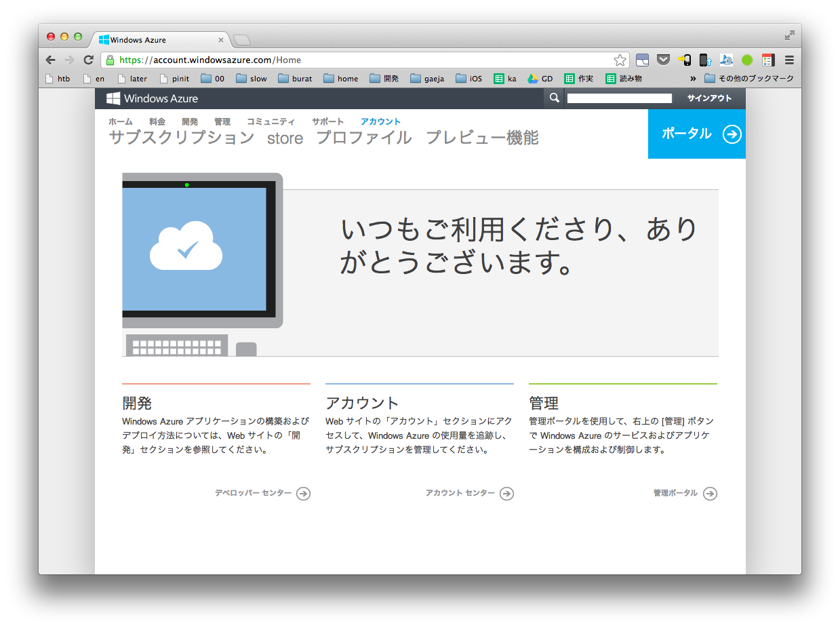Image resolution: width=840 pixels, height=628 pixels.
Task: Toggle fullscreen with the window's top-right arrows
Action: point(790,35)
